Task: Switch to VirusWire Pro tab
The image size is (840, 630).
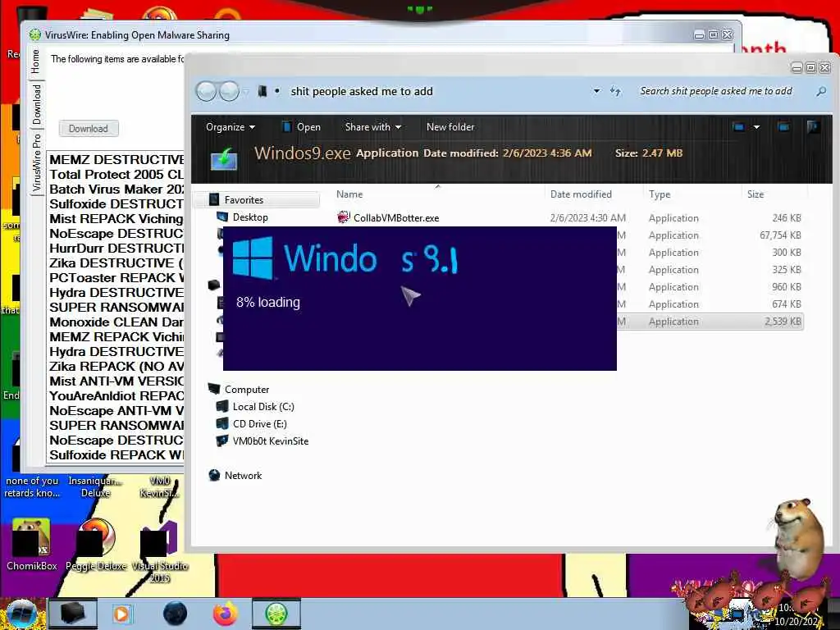Action: [36, 162]
